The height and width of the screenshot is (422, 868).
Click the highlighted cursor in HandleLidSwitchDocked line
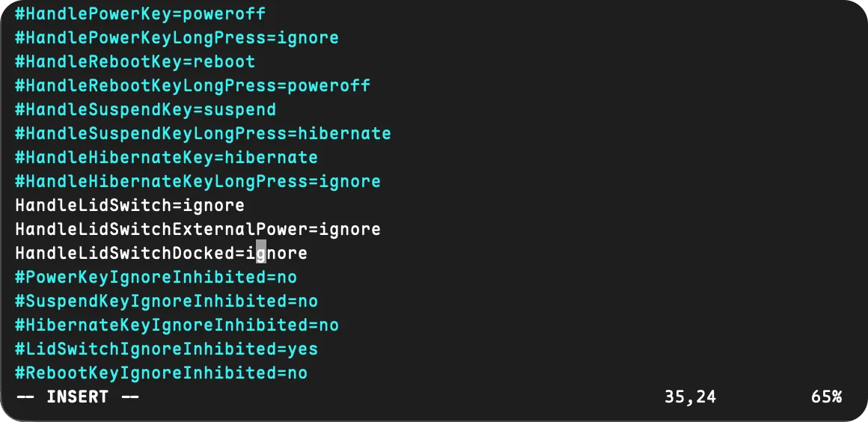point(260,253)
